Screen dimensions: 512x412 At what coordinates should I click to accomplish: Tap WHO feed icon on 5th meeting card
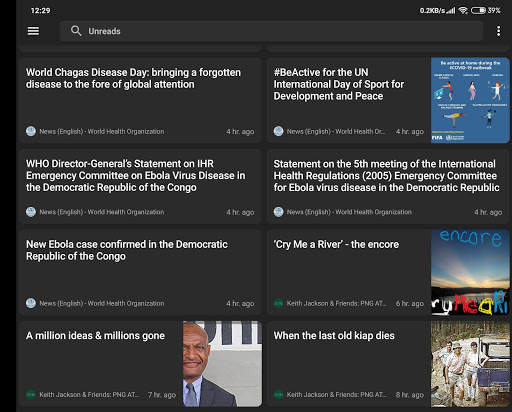278,212
